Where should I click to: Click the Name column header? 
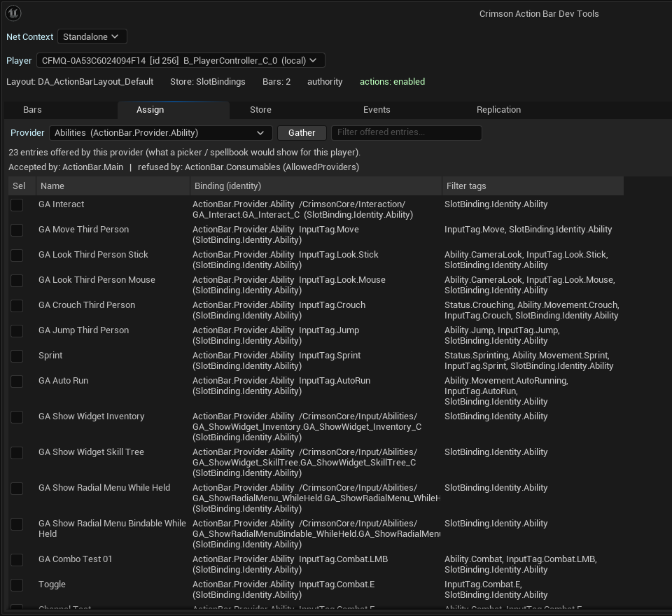click(x=113, y=186)
